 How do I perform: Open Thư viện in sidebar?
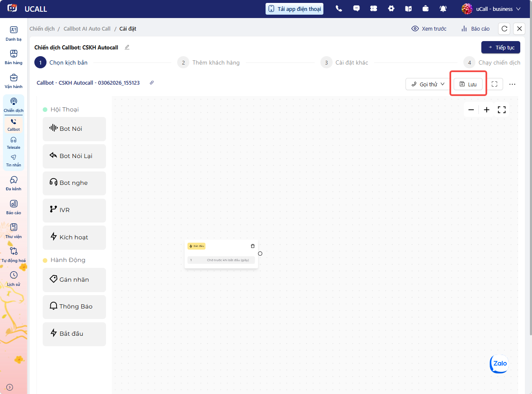pos(13,231)
